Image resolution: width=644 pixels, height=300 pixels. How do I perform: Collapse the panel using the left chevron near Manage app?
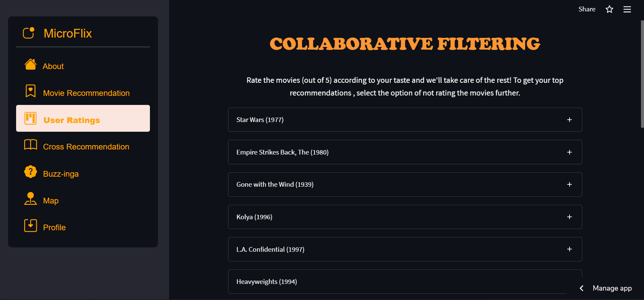tap(581, 288)
